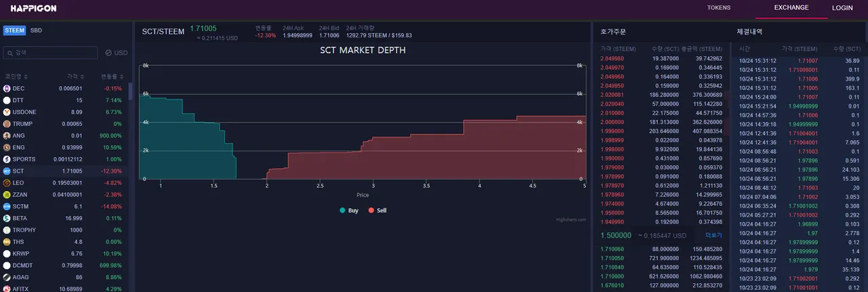Screen dimensions: 868x292
Task: Sort coin list by 가격 column
Action: [75, 77]
